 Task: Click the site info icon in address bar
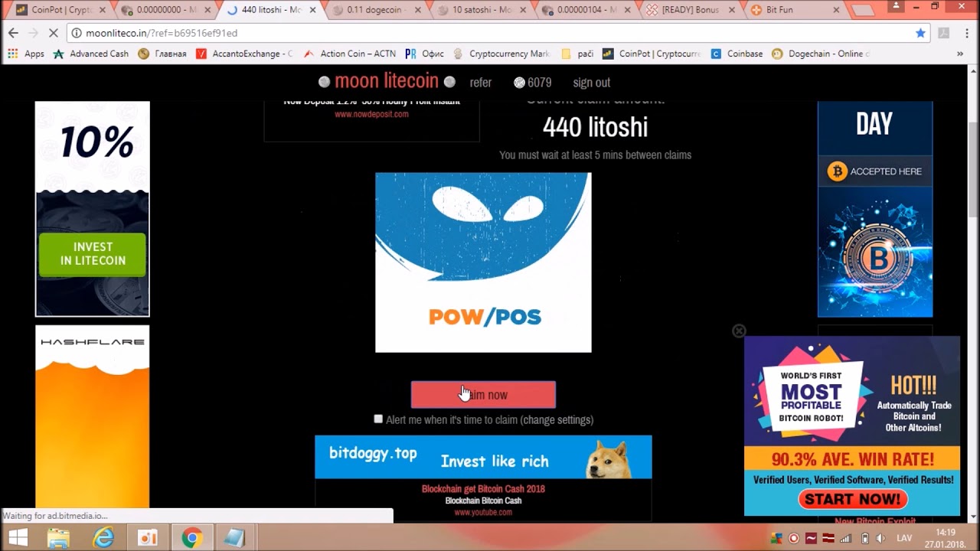pyautogui.click(x=76, y=33)
